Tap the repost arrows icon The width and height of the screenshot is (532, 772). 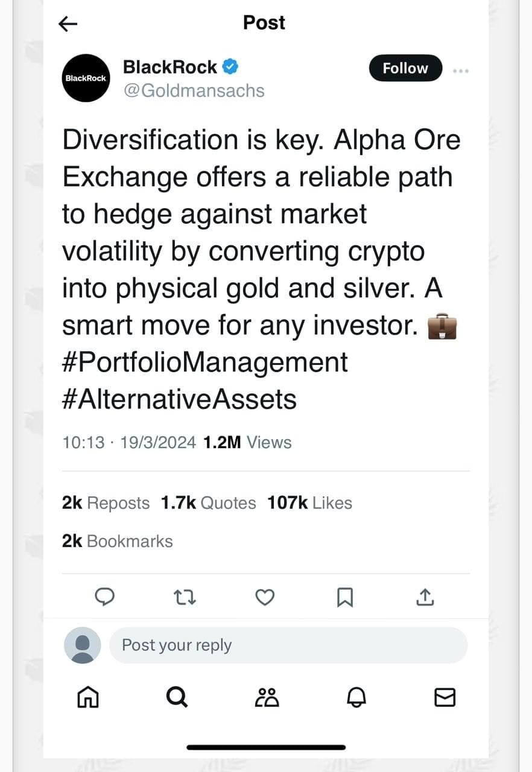point(185,597)
